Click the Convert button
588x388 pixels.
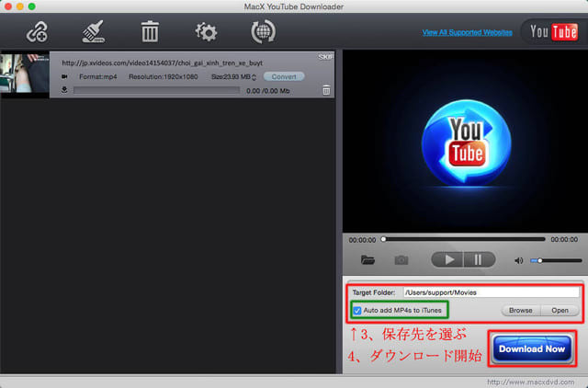(284, 76)
